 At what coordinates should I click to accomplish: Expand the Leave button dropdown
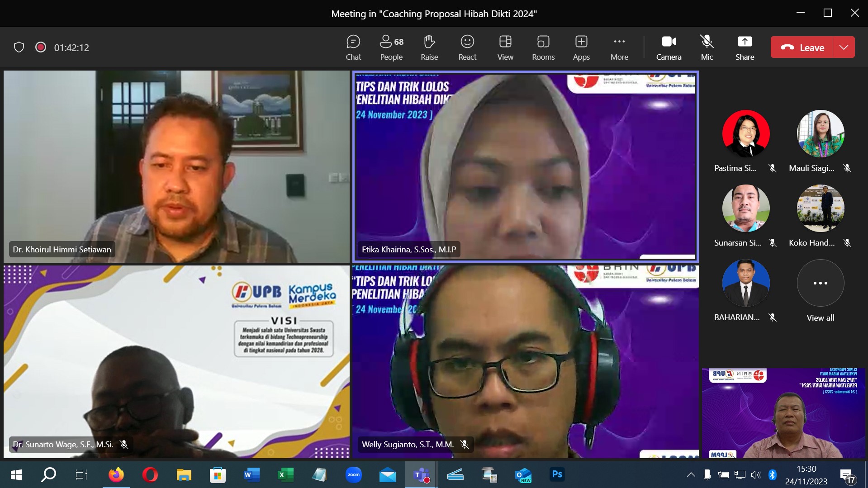[x=843, y=47]
